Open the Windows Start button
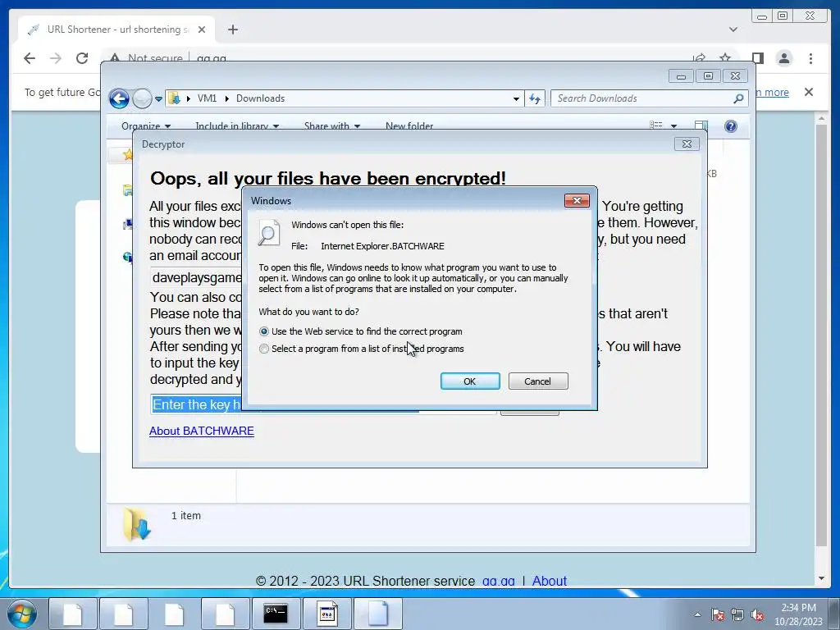The width and height of the screenshot is (840, 630). click(22, 614)
